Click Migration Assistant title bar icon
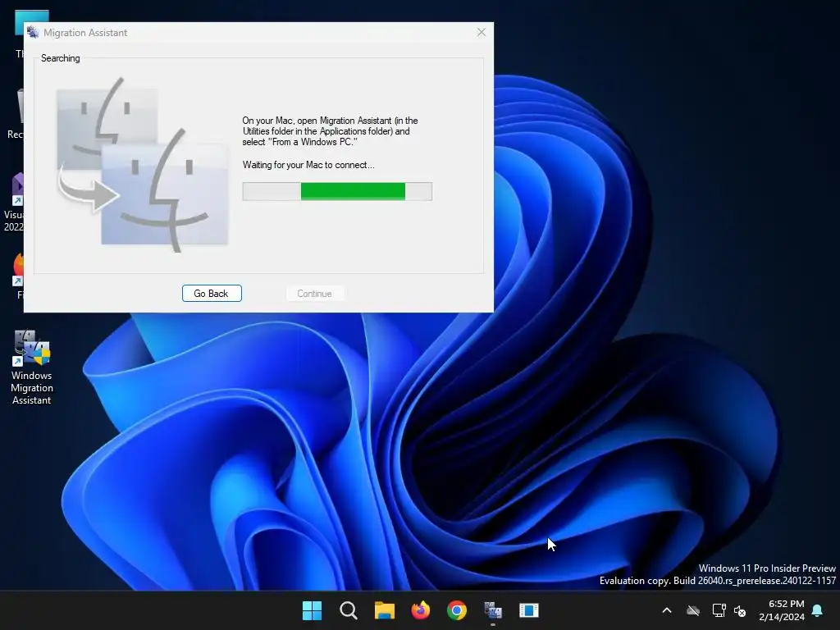 [33, 33]
